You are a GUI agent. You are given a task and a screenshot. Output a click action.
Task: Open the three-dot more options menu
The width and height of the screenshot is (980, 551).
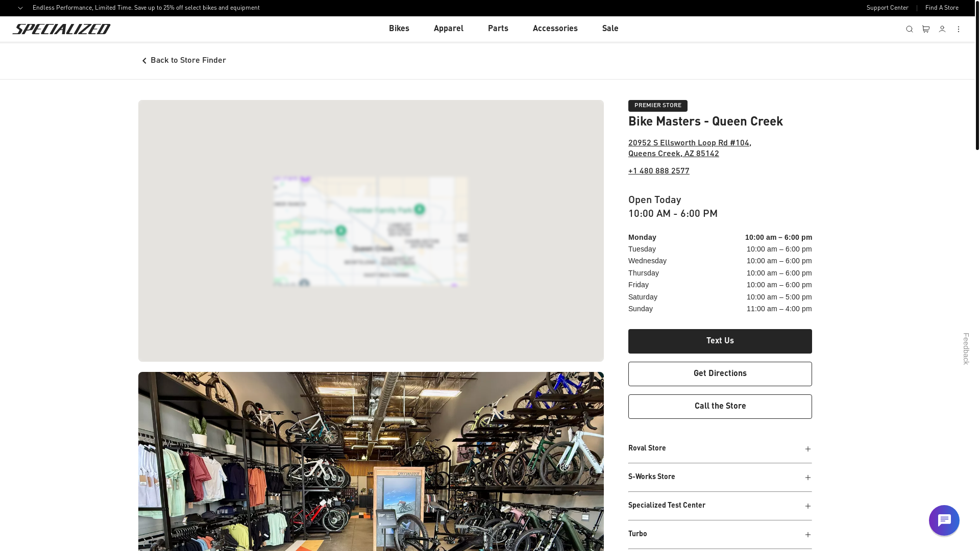[959, 29]
